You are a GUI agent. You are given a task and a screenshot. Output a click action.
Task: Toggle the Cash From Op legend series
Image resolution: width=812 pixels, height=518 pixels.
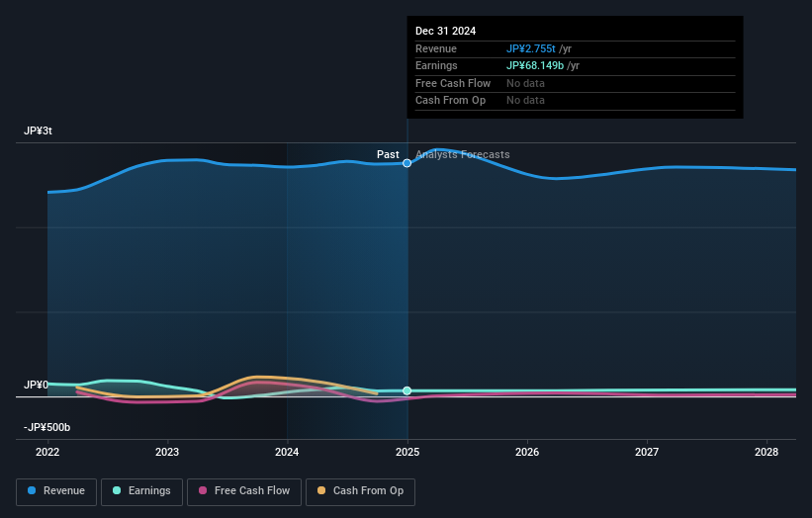360,491
